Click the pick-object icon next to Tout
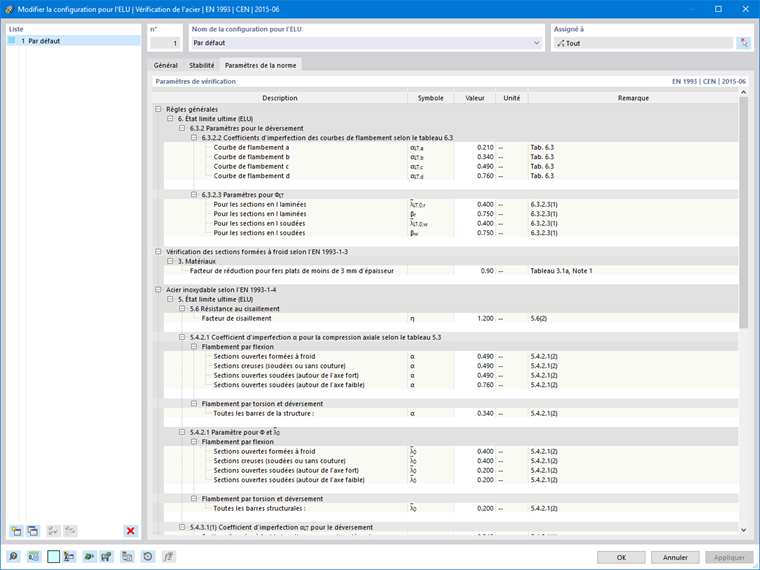Viewport: 760px width, 570px height. (x=744, y=43)
